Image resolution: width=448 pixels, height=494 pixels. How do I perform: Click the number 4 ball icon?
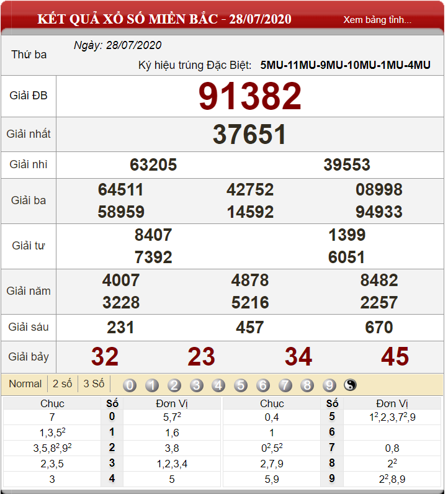click(x=218, y=385)
